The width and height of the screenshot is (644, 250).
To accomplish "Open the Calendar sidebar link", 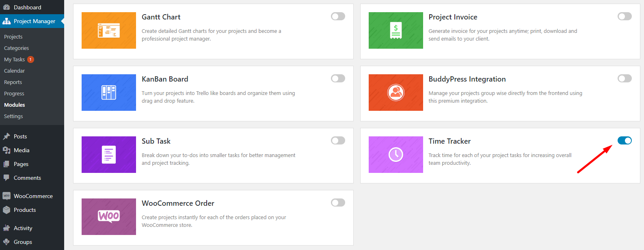I will click(x=15, y=71).
